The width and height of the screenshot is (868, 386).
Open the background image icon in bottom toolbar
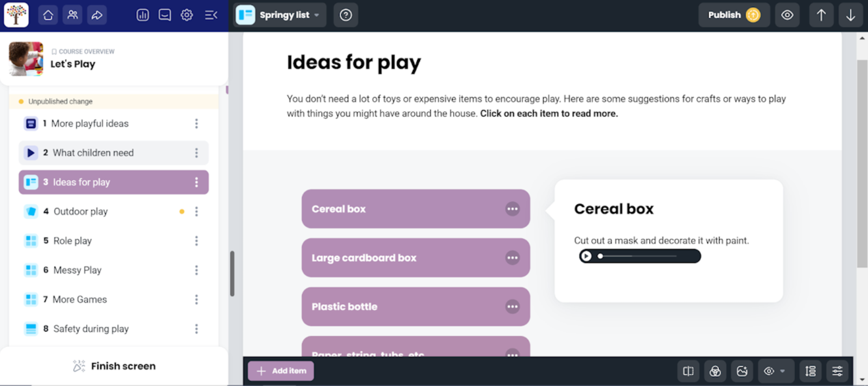(742, 371)
